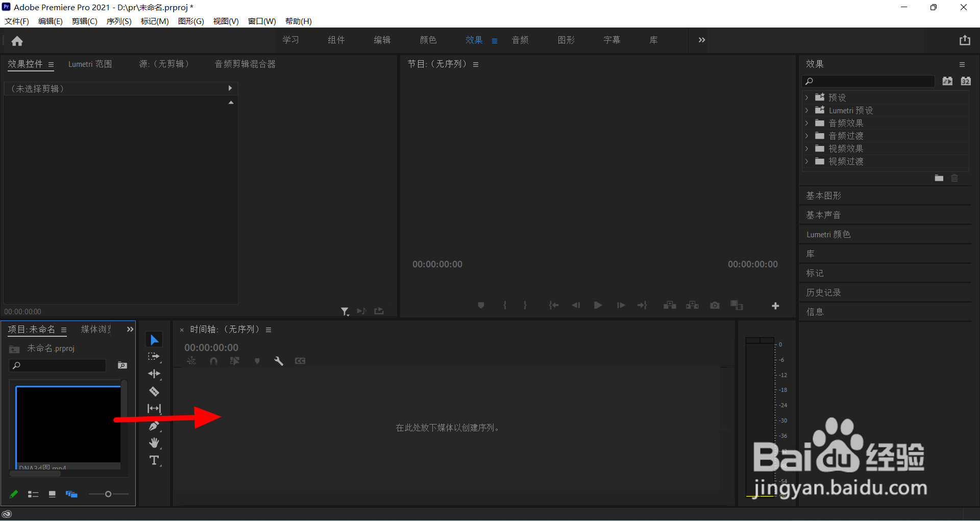Toggle timeline caption track options (CC)

pos(300,361)
